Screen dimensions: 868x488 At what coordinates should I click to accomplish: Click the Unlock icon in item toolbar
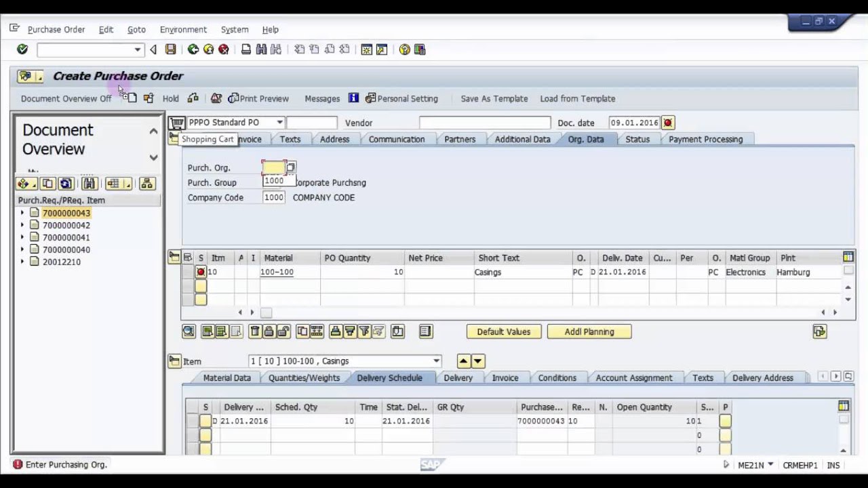point(283,331)
